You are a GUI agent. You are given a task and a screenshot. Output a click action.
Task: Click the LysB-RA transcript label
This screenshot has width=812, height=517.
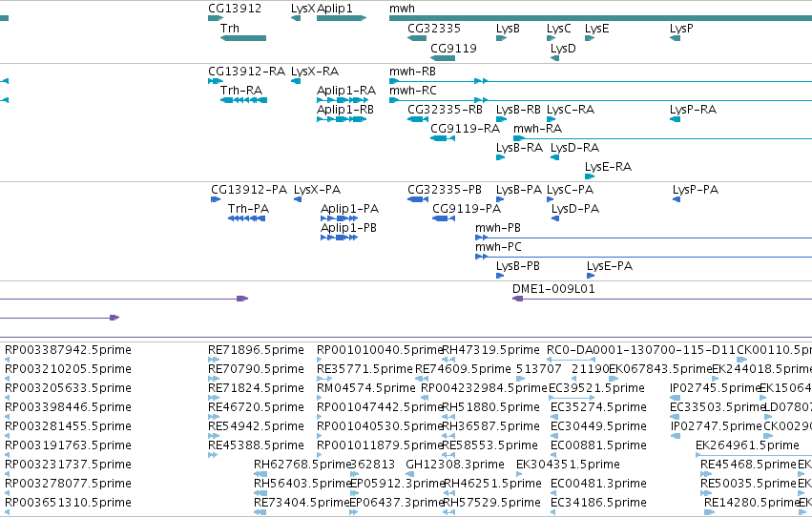[x=519, y=148]
